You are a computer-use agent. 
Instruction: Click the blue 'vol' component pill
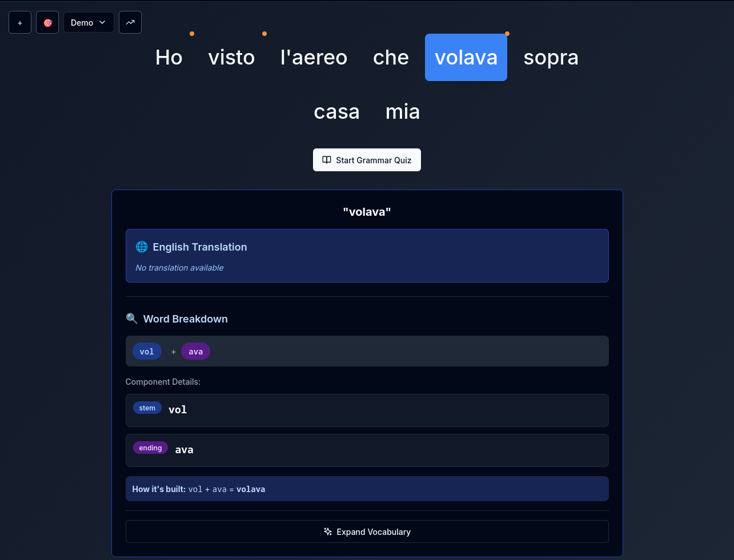147,351
